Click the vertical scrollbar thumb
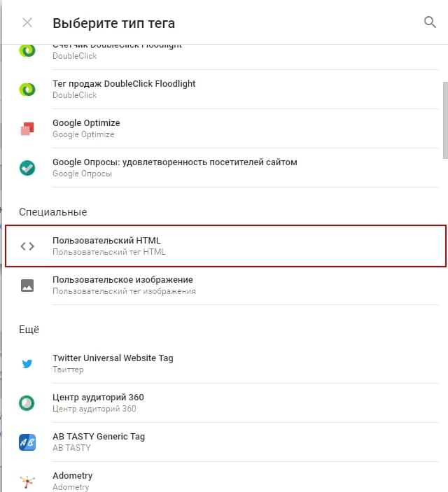Viewport: 448px width, 492px height. [445, 120]
